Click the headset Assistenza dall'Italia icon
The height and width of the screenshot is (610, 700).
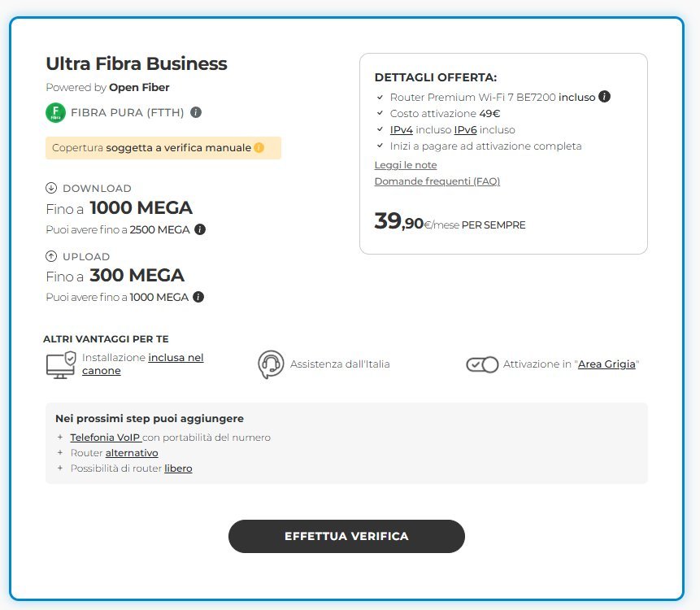coord(271,364)
